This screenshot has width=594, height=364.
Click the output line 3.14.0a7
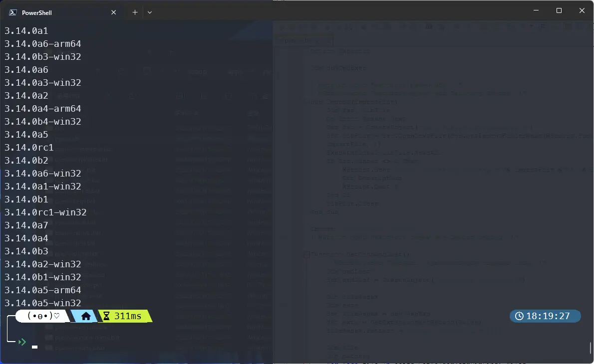click(26, 225)
